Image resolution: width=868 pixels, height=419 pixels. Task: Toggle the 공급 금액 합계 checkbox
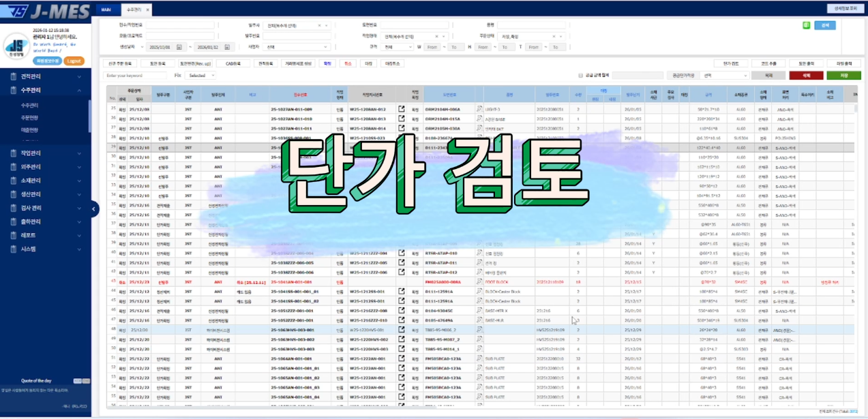click(580, 76)
